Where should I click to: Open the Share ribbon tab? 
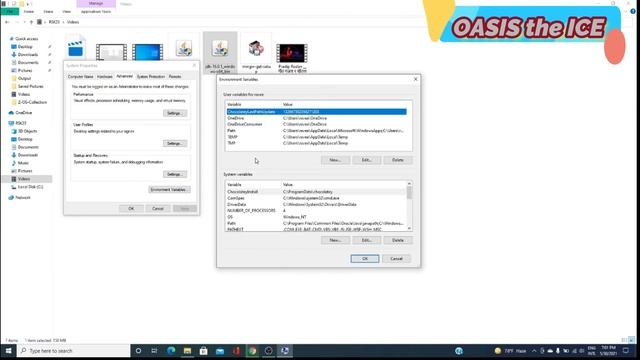48,11
